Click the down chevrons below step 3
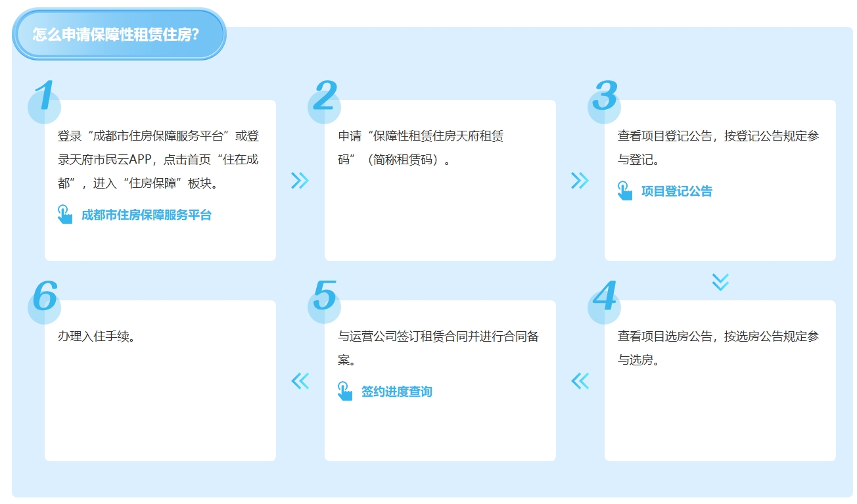The image size is (857, 504). click(720, 283)
